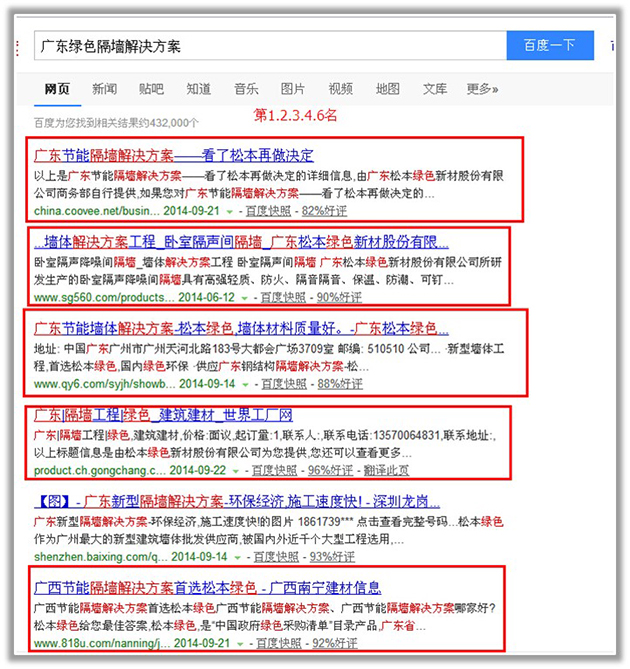Viewport: 630px width, 669px height.
Task: Expand dropdown arrow beside china.coovee.net date
Action: point(229,212)
